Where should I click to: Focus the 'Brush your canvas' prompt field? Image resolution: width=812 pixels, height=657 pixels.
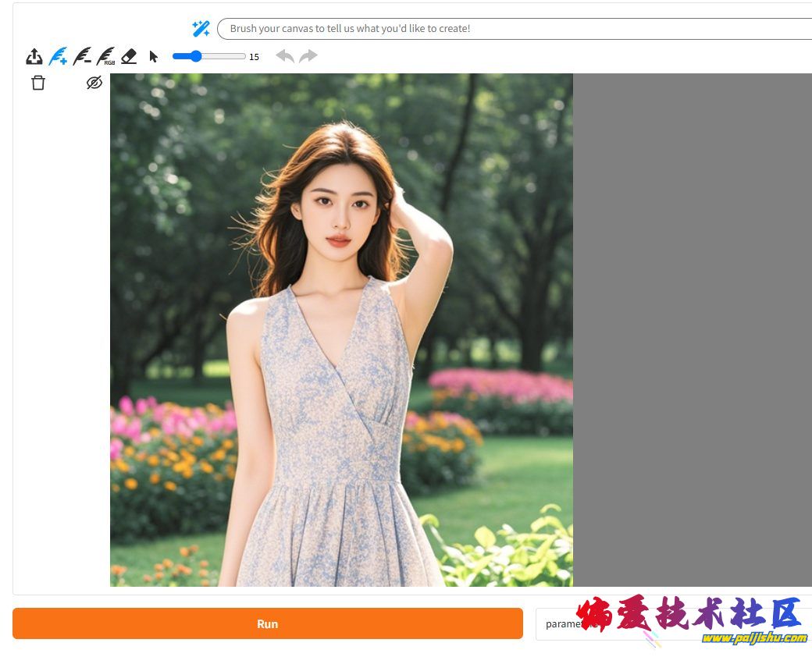(x=515, y=29)
